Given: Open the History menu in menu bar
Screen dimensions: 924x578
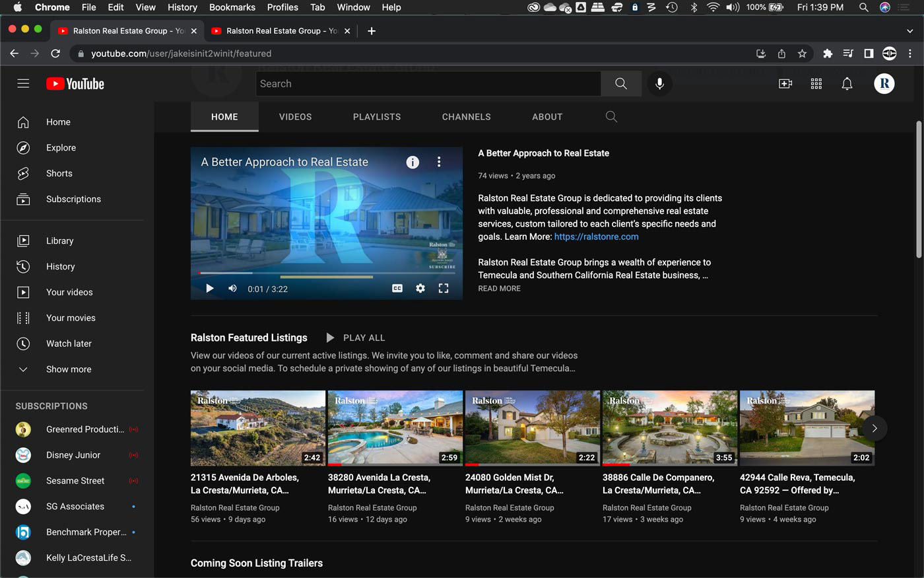Looking at the screenshot, I should (x=182, y=7).
